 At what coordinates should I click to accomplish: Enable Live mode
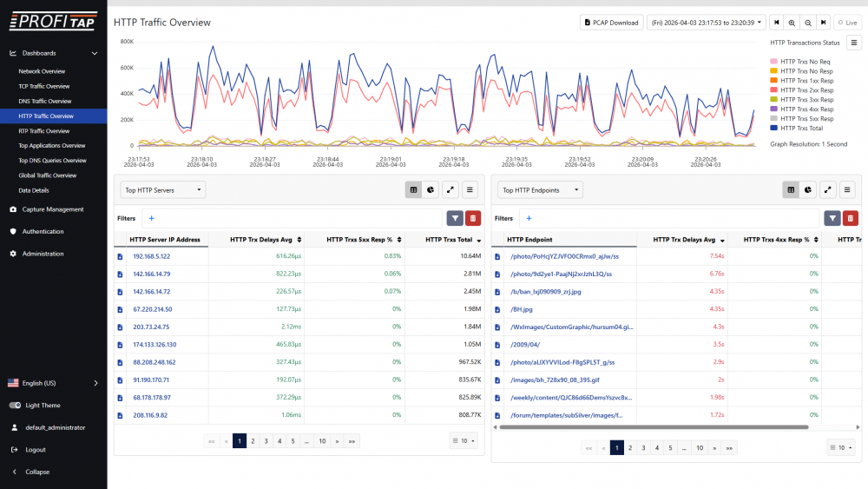845,23
